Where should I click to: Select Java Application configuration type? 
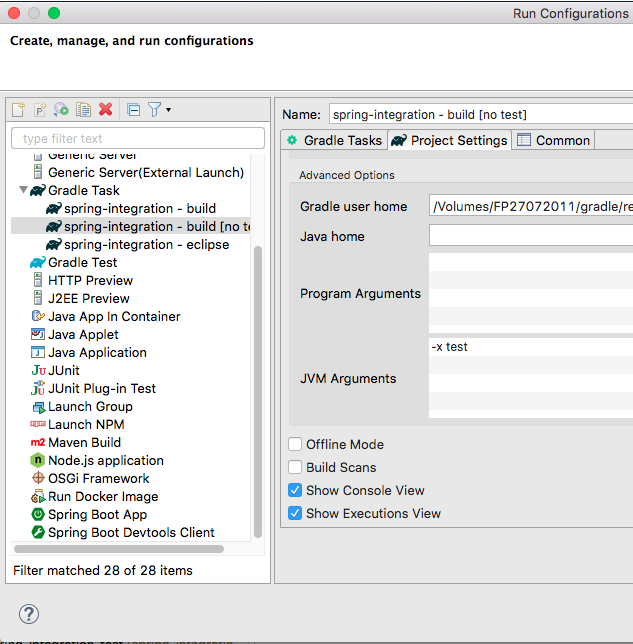[x=97, y=353]
